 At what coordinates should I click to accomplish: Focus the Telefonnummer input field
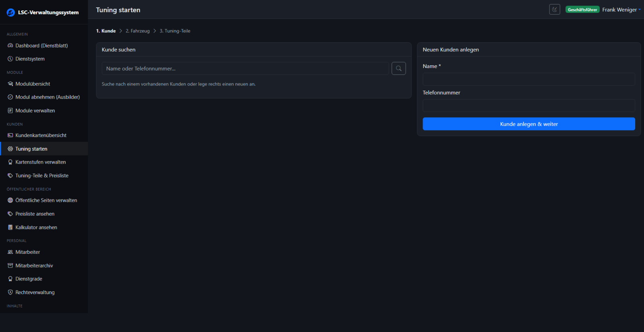[x=529, y=106]
